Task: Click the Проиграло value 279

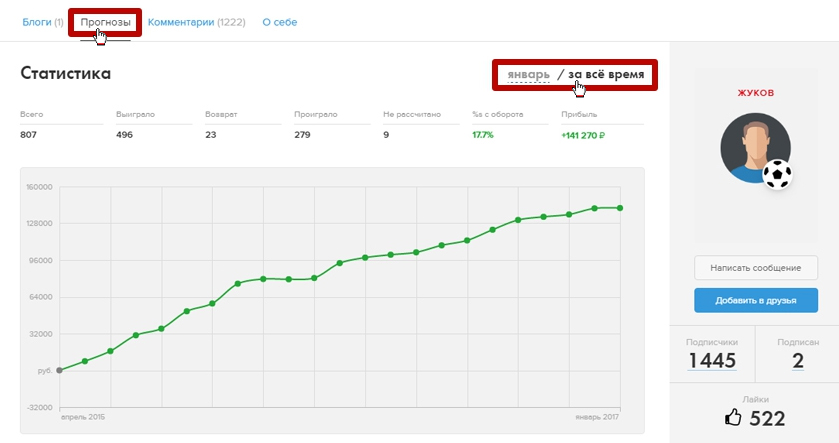Action: point(302,135)
